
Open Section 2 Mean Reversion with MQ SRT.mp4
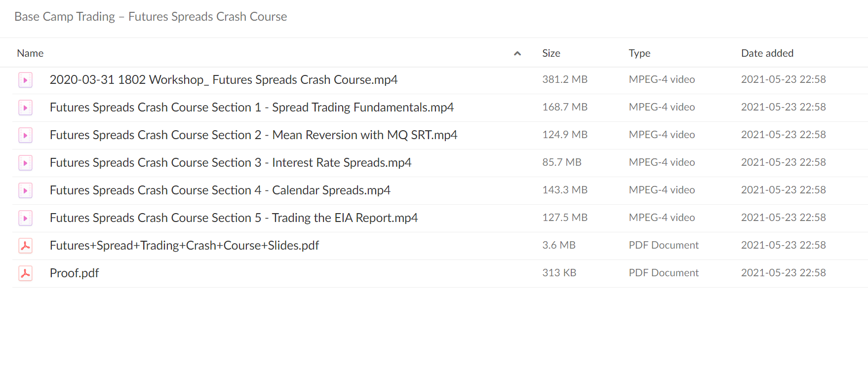click(x=254, y=135)
